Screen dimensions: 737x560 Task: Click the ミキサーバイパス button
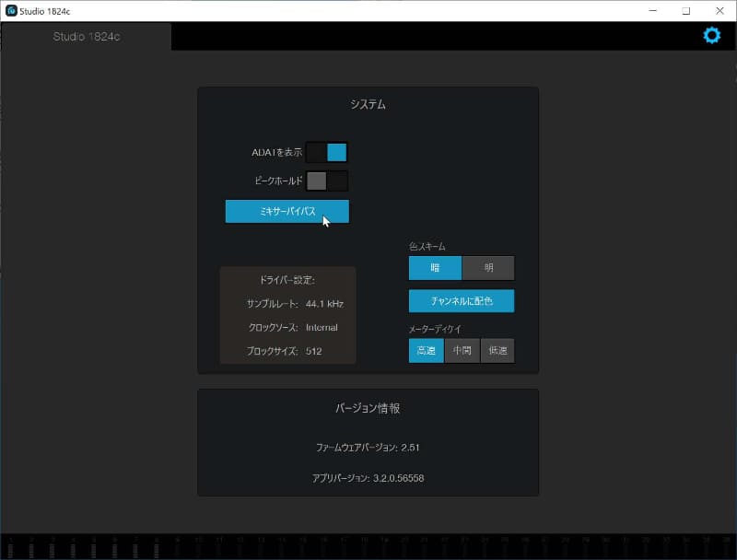[287, 212]
